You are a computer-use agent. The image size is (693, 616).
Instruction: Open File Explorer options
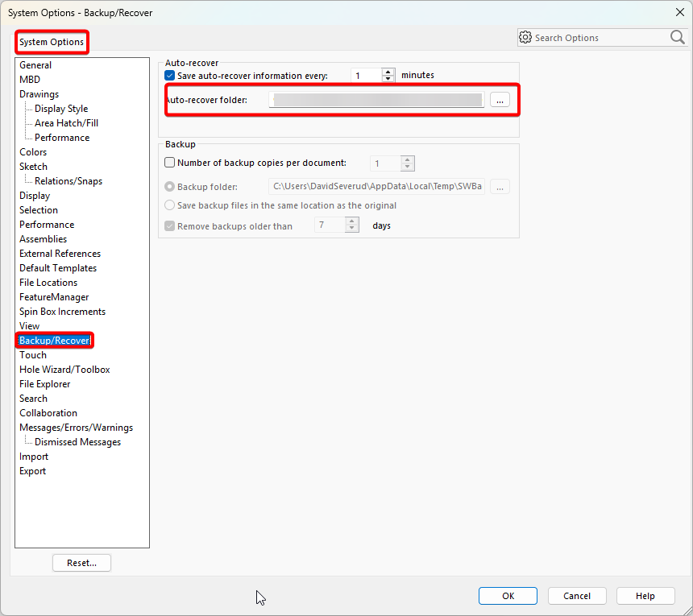point(44,384)
